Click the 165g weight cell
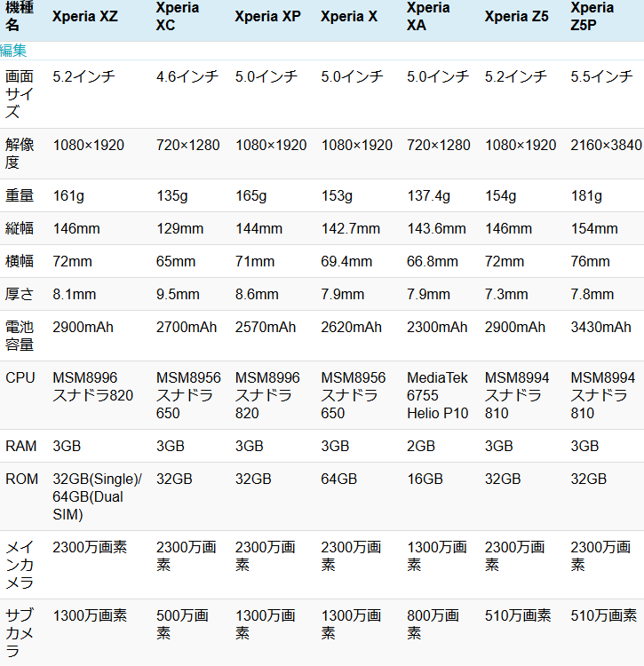The width and height of the screenshot is (644, 666). (x=251, y=195)
